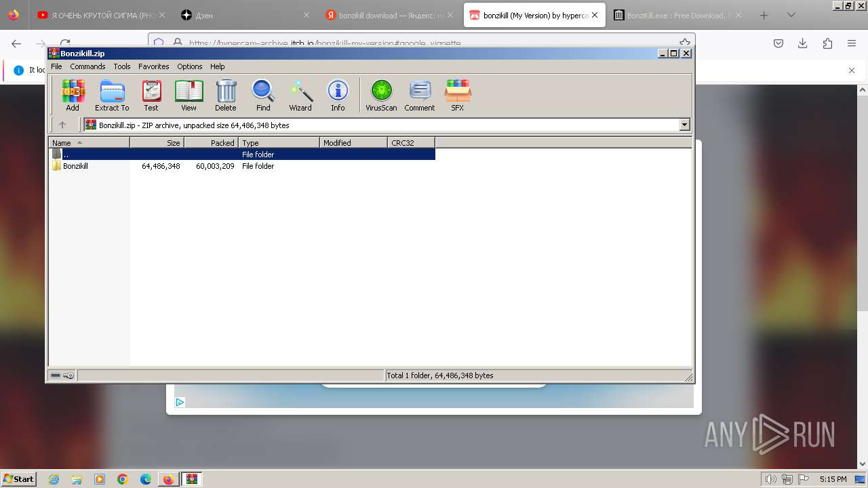Sort by the Size column header

point(157,142)
